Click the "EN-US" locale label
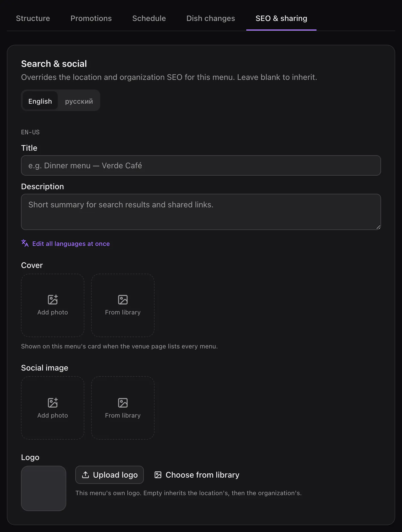This screenshot has height=532, width=402. [30, 132]
